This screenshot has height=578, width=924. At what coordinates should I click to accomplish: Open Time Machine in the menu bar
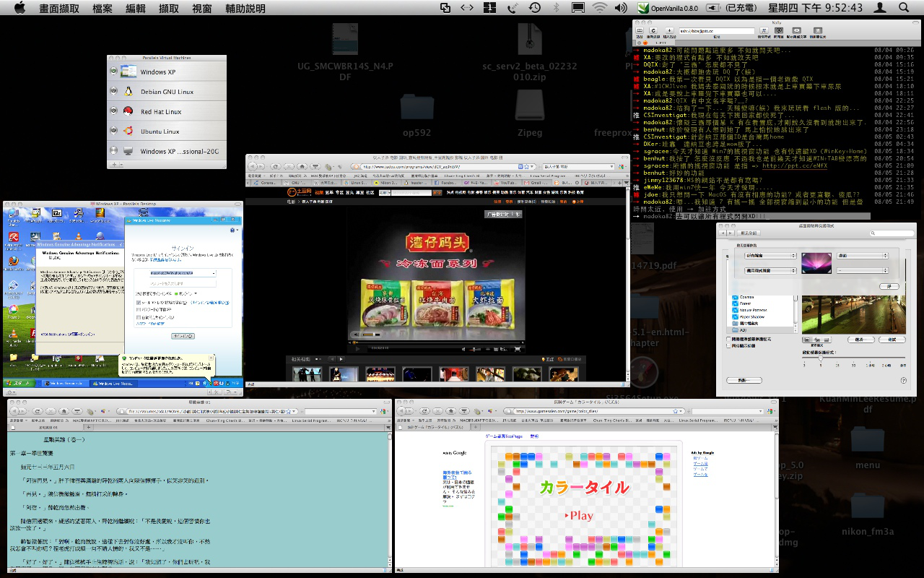coord(534,7)
